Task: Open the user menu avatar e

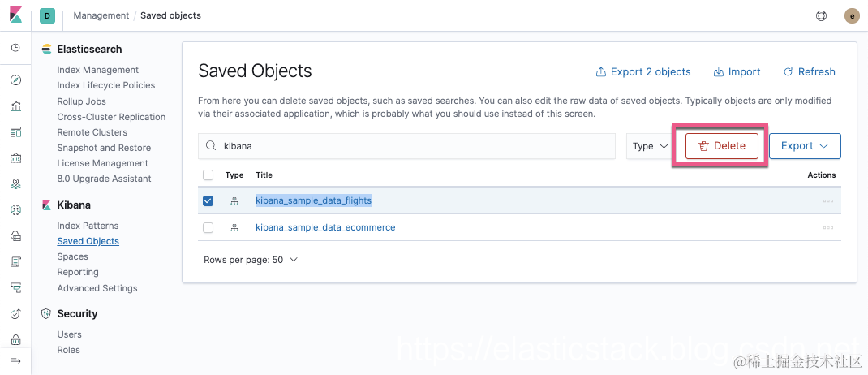Action: click(x=852, y=16)
